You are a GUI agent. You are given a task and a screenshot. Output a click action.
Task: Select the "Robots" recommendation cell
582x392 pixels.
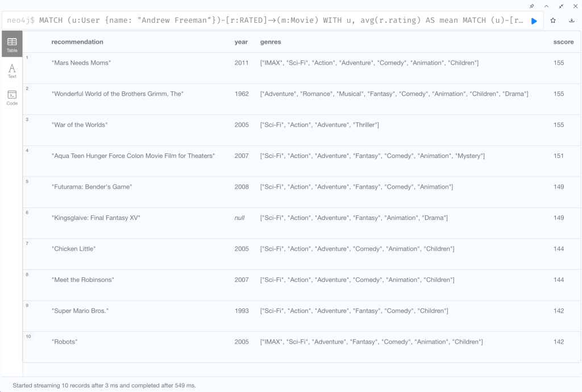65,342
